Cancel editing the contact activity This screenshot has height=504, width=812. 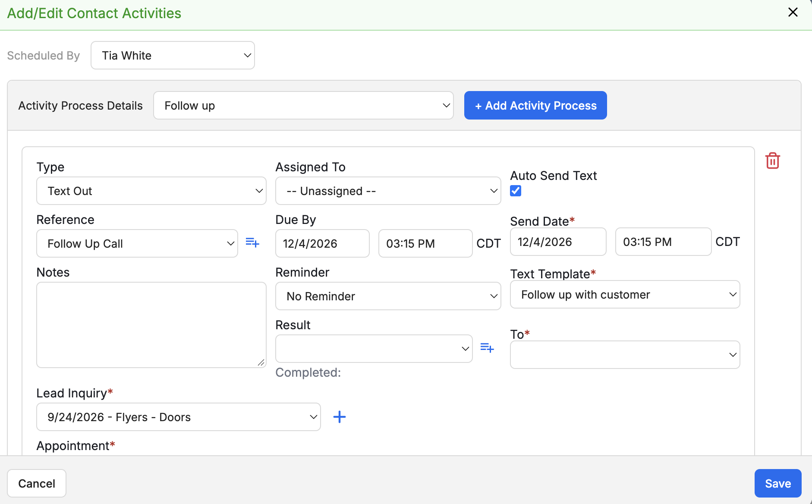37,483
